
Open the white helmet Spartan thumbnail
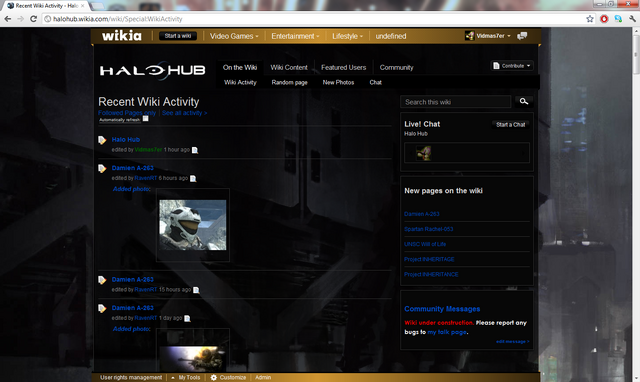[x=193, y=225]
